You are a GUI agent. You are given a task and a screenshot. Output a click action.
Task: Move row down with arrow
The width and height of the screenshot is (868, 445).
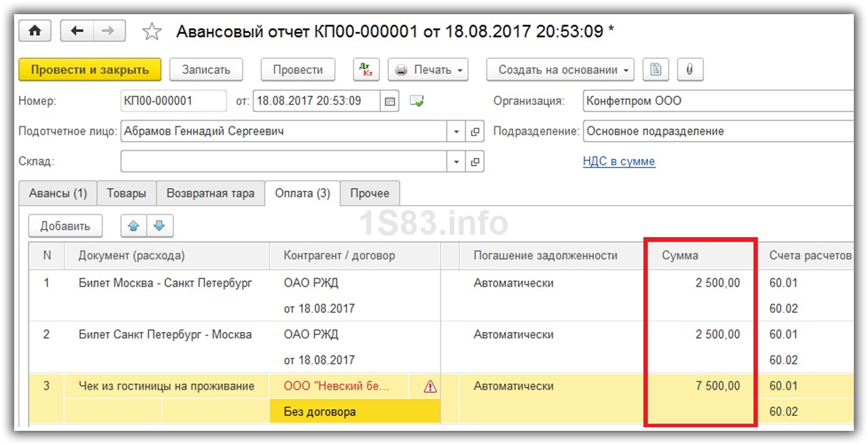click(x=159, y=226)
